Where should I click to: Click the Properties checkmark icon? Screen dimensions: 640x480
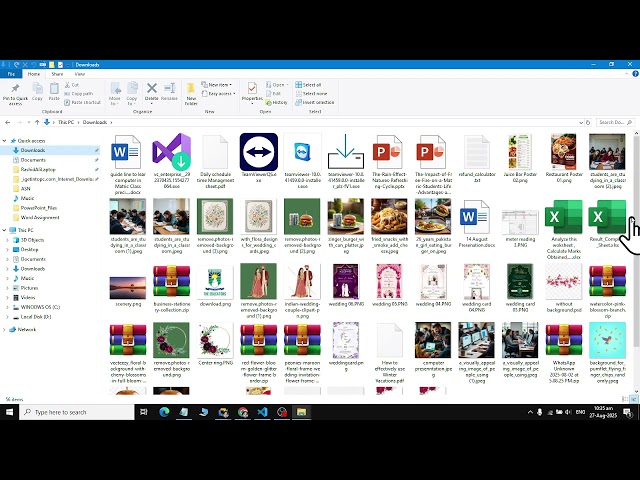[x=252, y=88]
